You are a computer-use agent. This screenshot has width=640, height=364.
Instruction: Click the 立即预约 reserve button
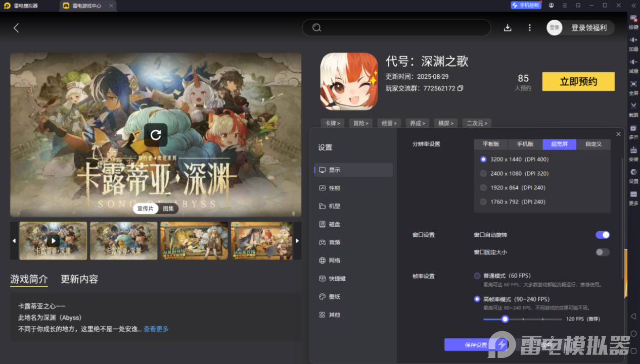coord(578,82)
